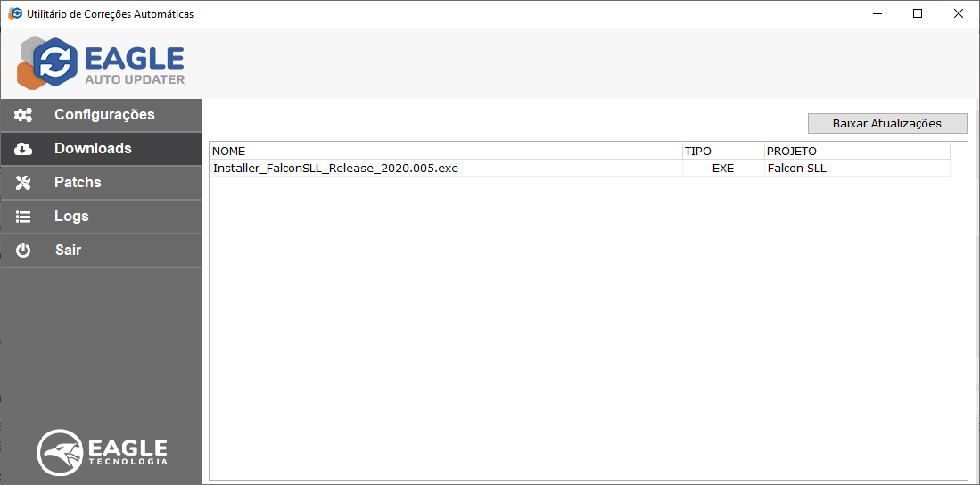Image resolution: width=980 pixels, height=485 pixels.
Task: Sort by the TIPO column header
Action: (x=723, y=152)
